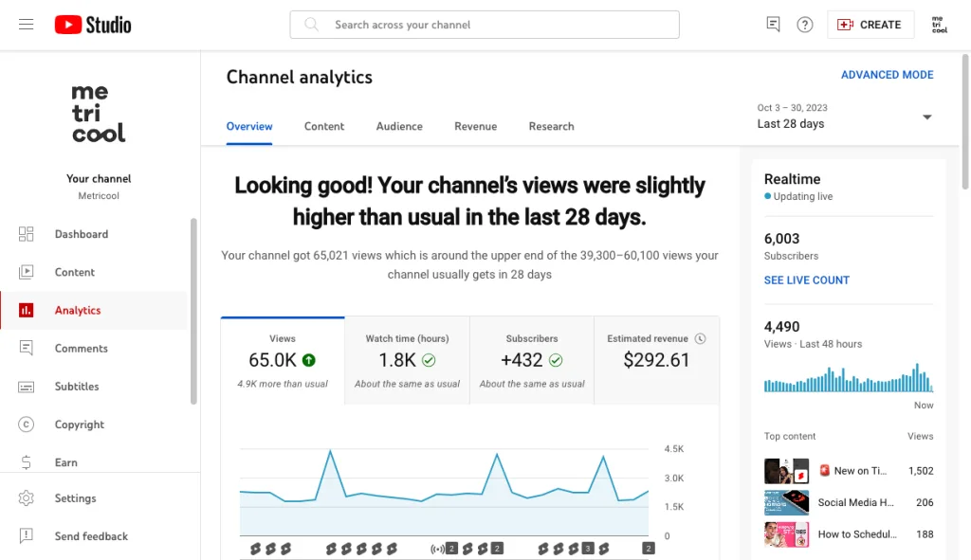Open the send feedback comment icon in header

[x=773, y=25]
